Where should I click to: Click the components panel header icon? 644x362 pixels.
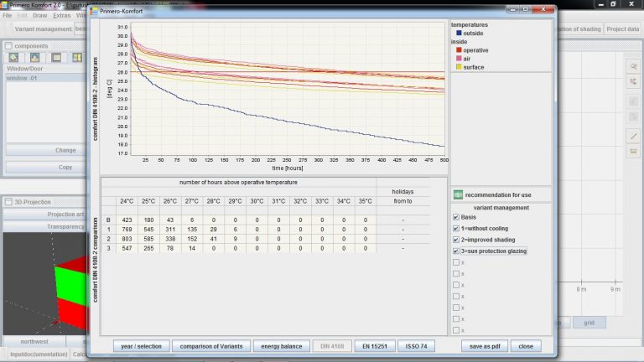pyautogui.click(x=8, y=46)
